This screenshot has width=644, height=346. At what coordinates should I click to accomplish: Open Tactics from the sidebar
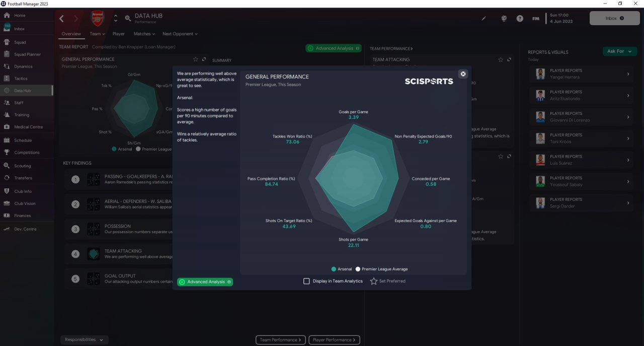(x=26, y=79)
